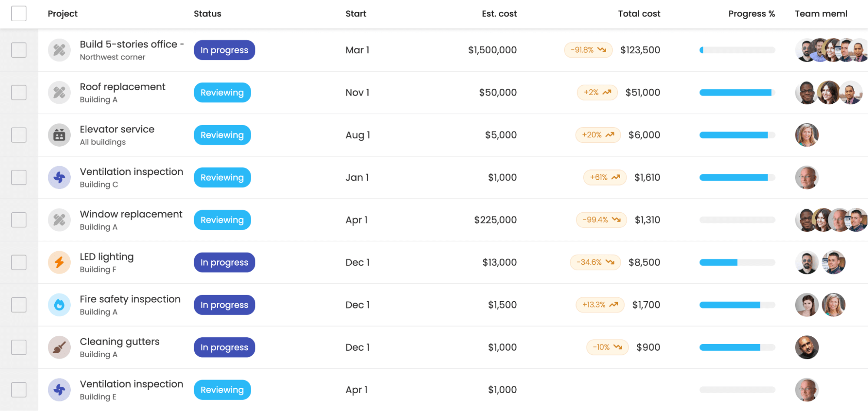Image resolution: width=868 pixels, height=411 pixels.
Task: Click the lightning bolt icon for LED lighting
Action: (x=59, y=263)
